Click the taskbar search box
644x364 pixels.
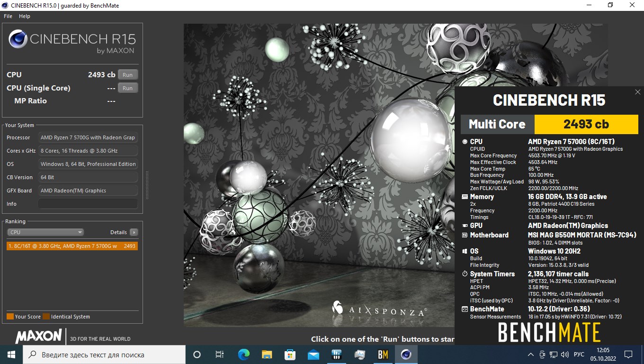104,355
